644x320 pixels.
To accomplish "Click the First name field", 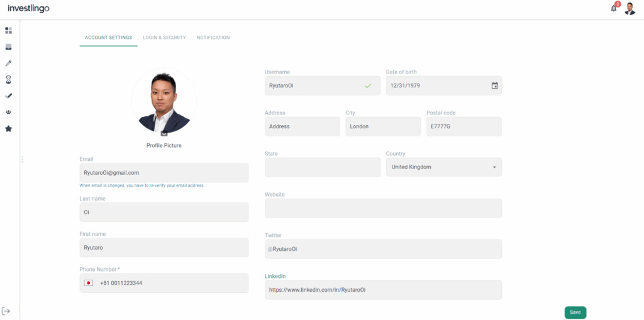I will click(164, 247).
